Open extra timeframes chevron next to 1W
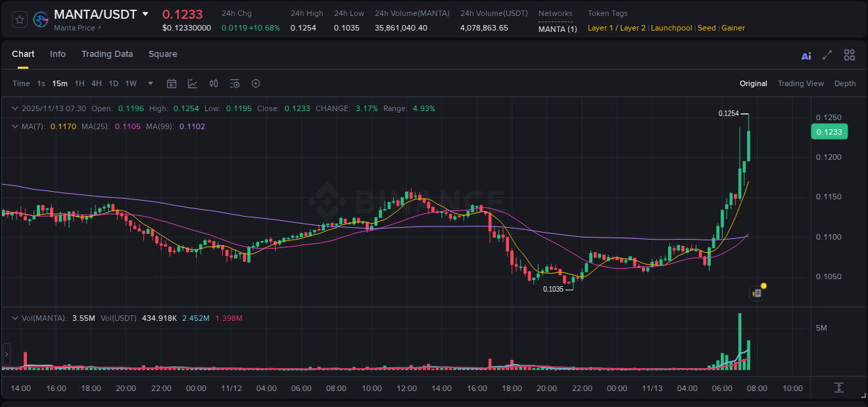868x407 pixels. (x=149, y=83)
